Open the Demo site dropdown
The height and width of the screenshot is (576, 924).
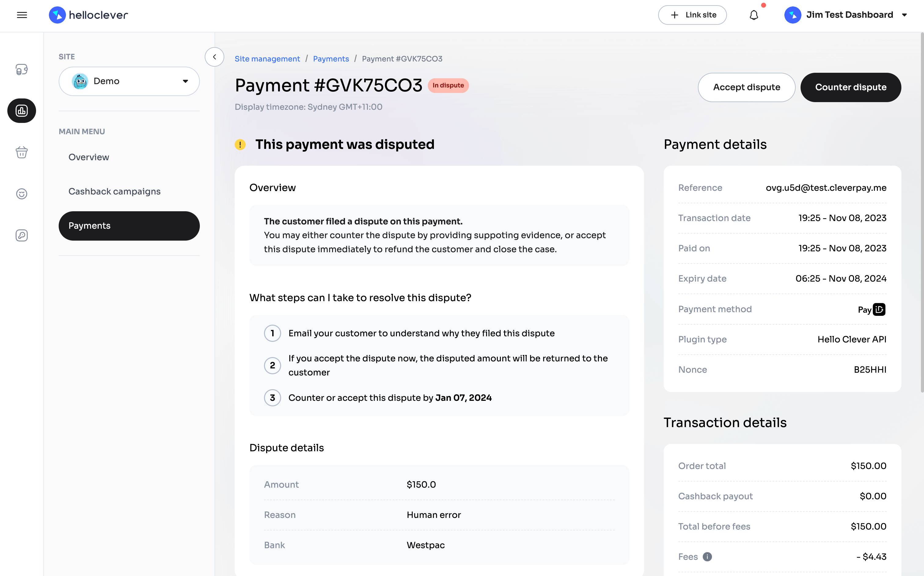pos(129,81)
